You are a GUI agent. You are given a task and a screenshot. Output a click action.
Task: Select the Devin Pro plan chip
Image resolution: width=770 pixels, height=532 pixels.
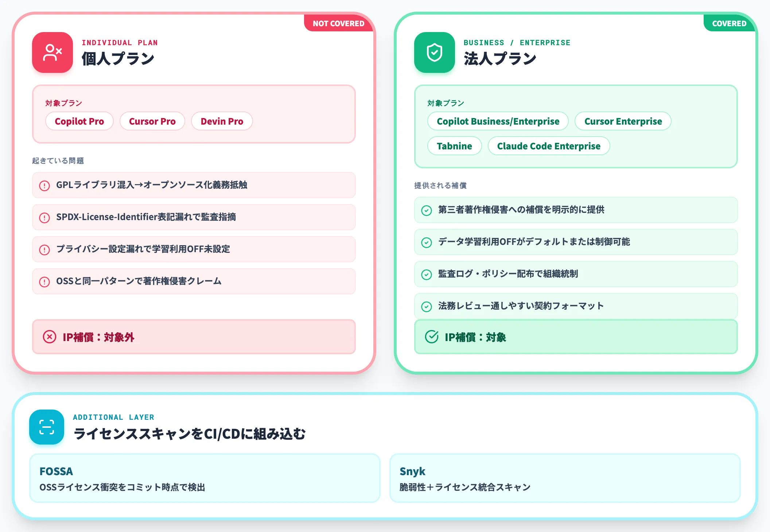(x=222, y=121)
